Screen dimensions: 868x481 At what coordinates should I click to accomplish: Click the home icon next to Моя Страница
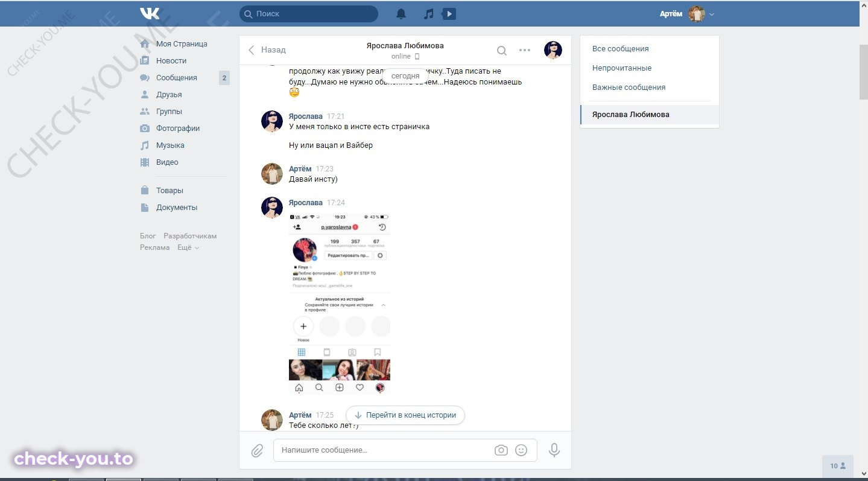click(x=145, y=44)
